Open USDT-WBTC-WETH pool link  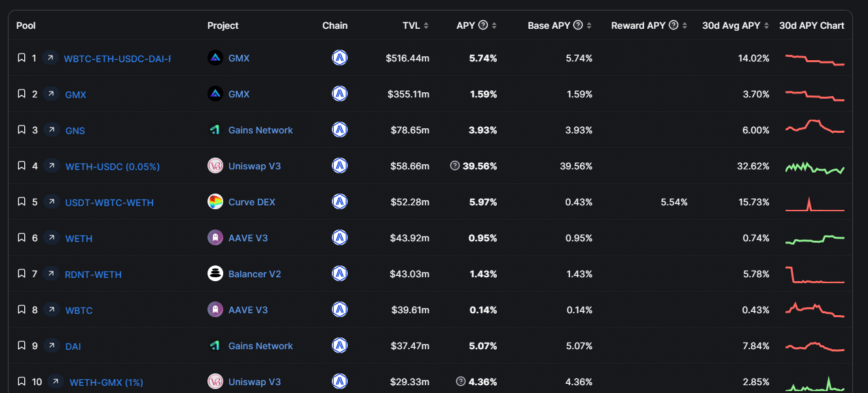(109, 203)
